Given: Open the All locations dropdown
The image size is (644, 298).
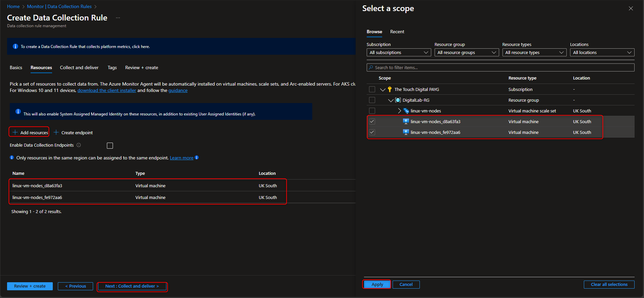Looking at the screenshot, I should coord(602,52).
